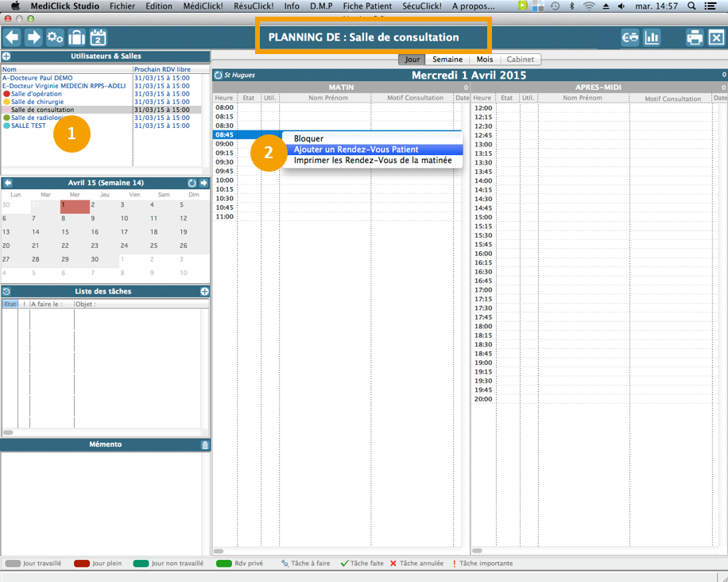Click the calendar icon numbered 2

click(98, 37)
